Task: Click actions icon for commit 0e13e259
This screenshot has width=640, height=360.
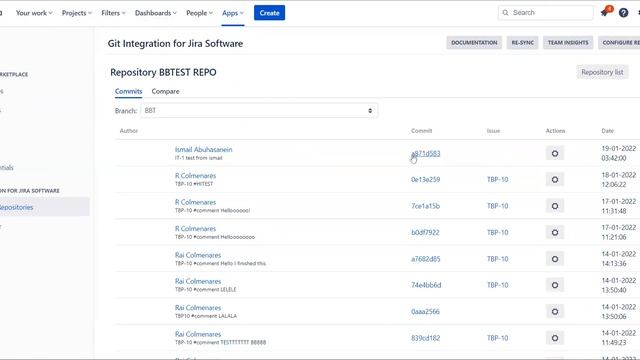Action: (x=555, y=180)
